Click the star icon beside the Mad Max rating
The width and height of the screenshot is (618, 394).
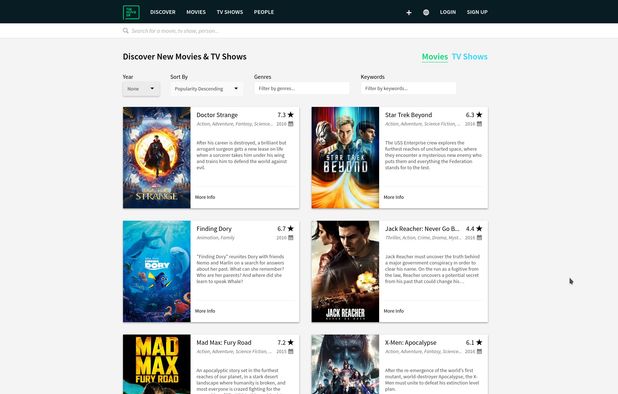point(290,342)
